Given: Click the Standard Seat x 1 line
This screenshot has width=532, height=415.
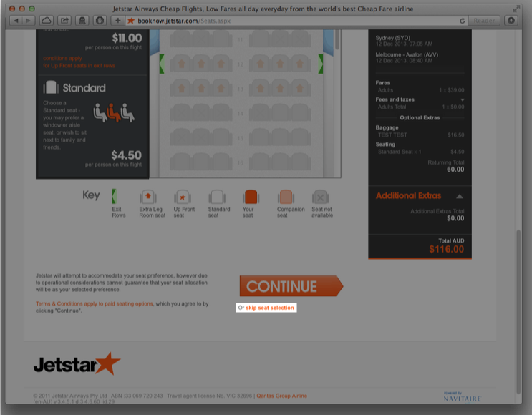Looking at the screenshot, I should (421, 152).
